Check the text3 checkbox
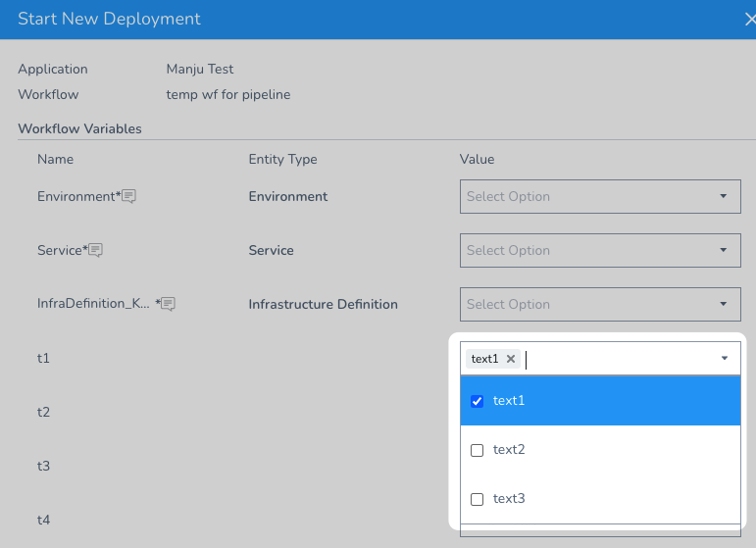756x548 pixels. [477, 499]
